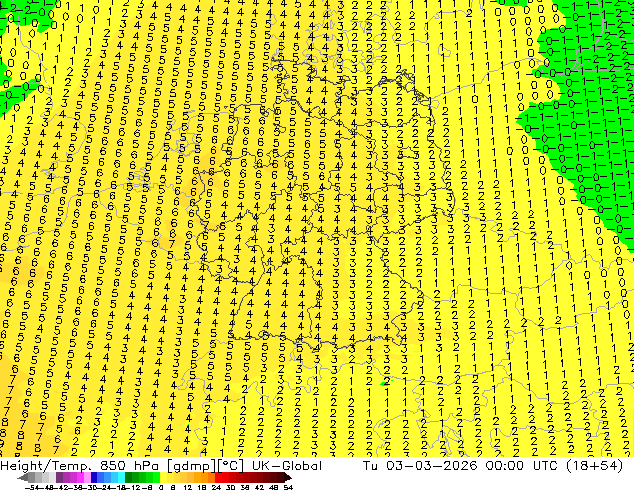Click the light grey legend swatch
This screenshot has height=490, width=634.
point(52,477)
